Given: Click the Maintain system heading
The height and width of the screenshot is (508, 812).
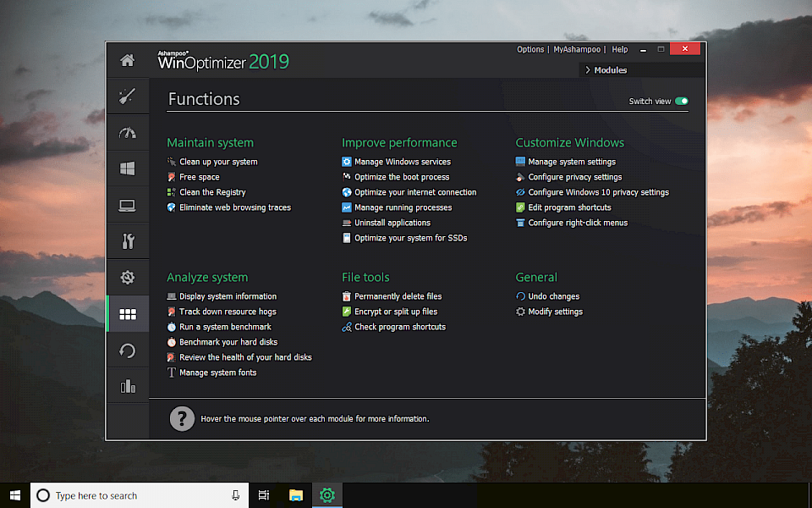Looking at the screenshot, I should 211,142.
